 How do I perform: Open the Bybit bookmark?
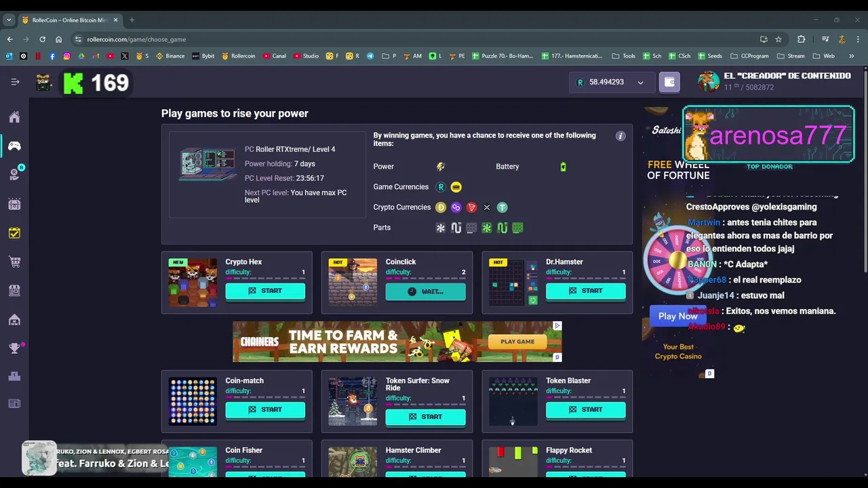[x=203, y=56]
